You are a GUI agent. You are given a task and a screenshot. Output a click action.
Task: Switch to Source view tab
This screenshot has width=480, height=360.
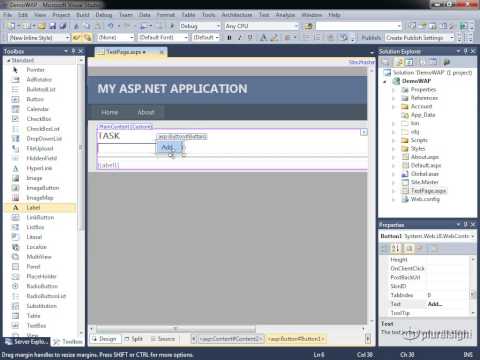click(163, 339)
